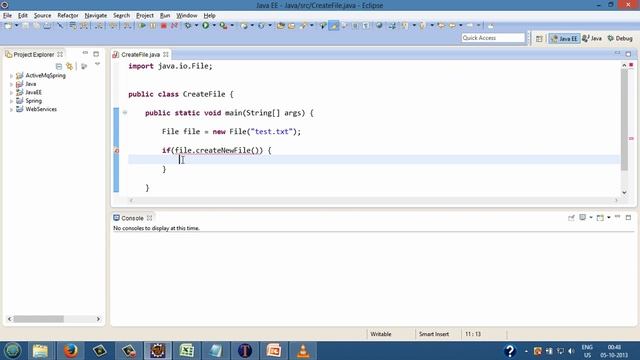
Task: Click the error marker beside createNewFile line
Action: 117,151
